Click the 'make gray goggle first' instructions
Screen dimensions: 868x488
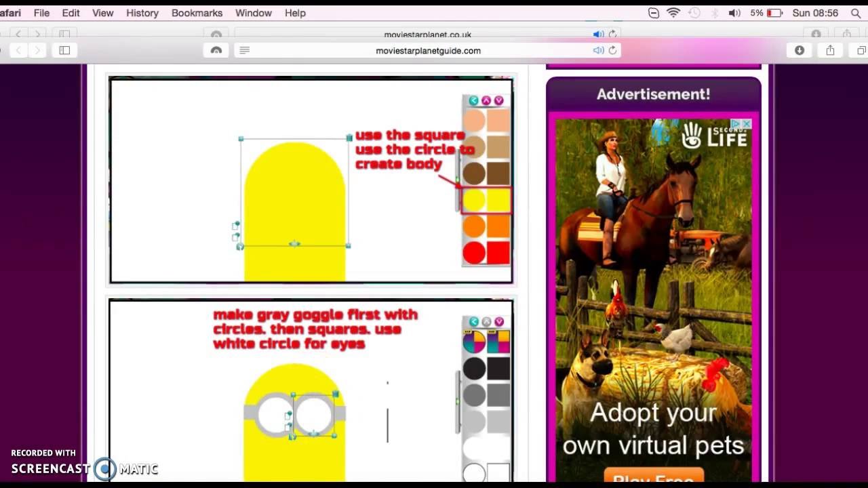coord(315,329)
